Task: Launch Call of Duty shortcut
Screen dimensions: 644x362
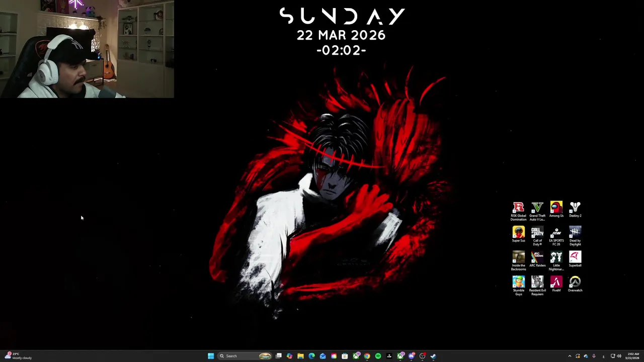Action: tap(537, 236)
